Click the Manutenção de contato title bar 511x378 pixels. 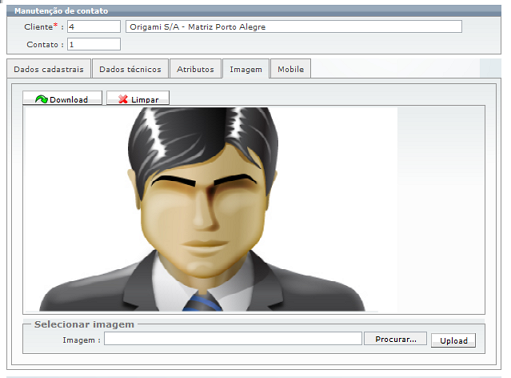[x=254, y=11]
